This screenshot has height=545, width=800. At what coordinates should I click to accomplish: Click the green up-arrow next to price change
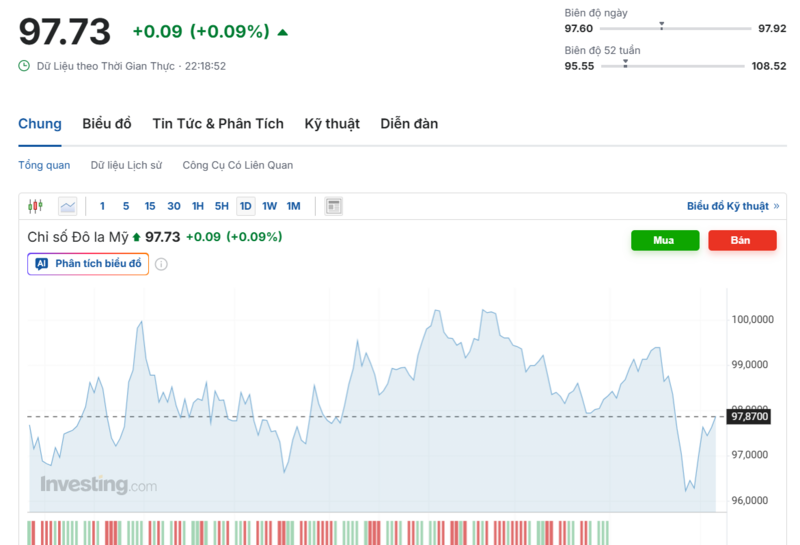283,32
